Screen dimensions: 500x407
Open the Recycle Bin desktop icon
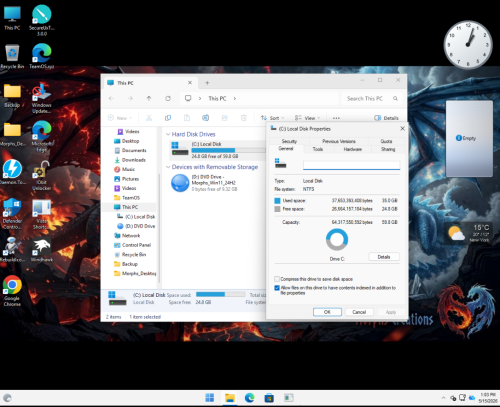[x=12, y=57]
